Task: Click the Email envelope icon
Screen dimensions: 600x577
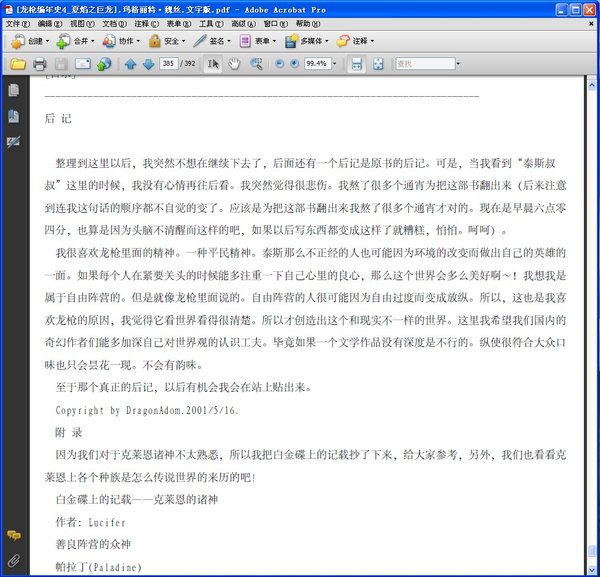Action: pyautogui.click(x=83, y=64)
